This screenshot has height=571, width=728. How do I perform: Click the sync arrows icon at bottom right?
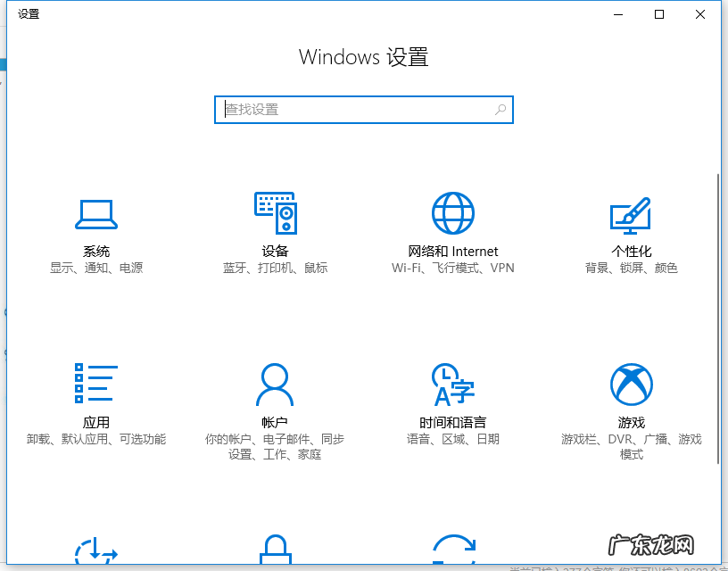coord(453,553)
